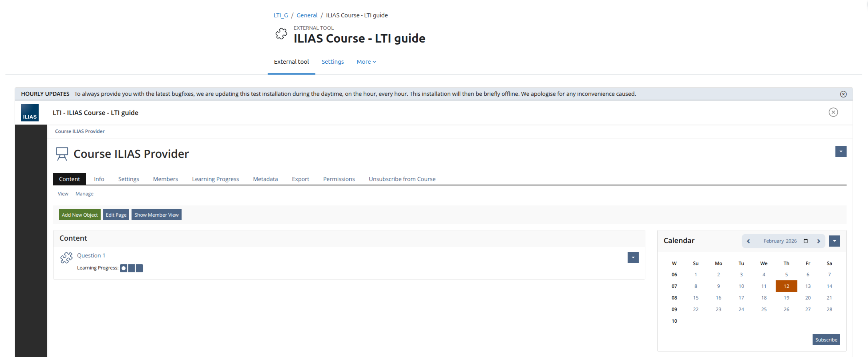This screenshot has width=868, height=357.
Task: Open the Question 1 link
Action: click(91, 255)
